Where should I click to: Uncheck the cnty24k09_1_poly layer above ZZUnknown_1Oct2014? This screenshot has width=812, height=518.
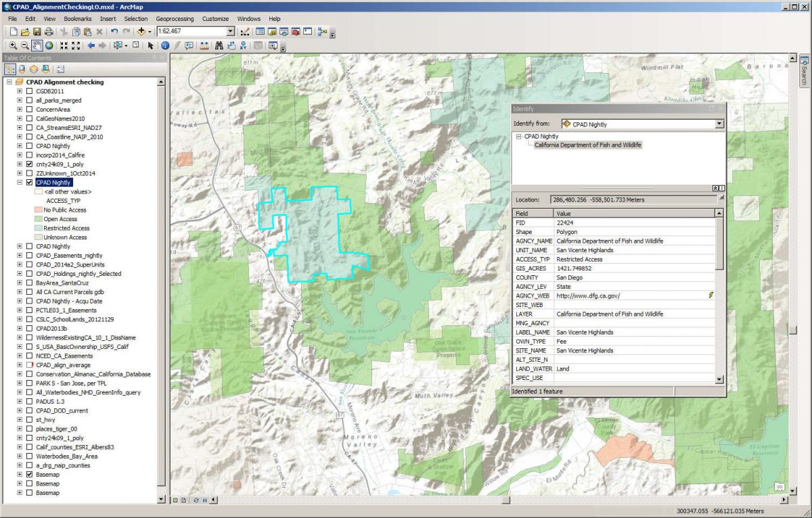[29, 164]
